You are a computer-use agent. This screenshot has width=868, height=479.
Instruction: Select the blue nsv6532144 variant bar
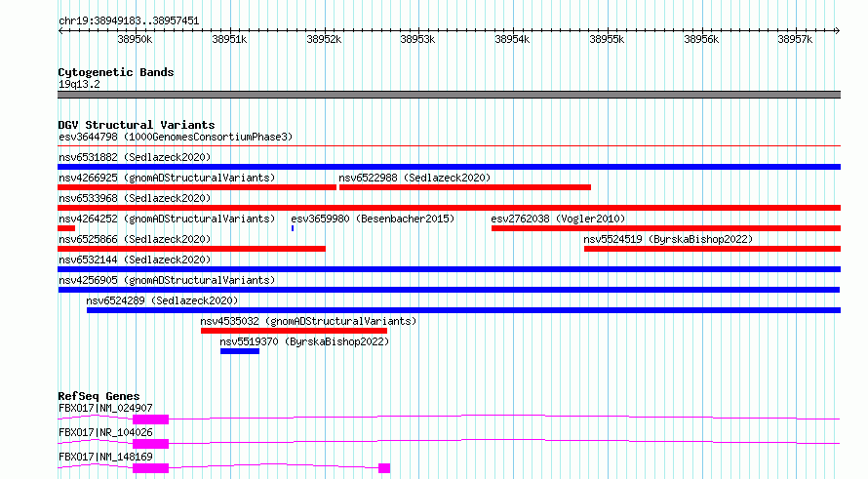(449, 269)
